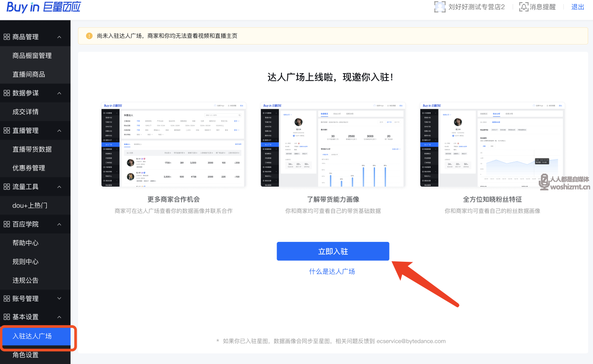Click the text 你和商家均可查看自己的粉丝数据画像

tap(492, 211)
